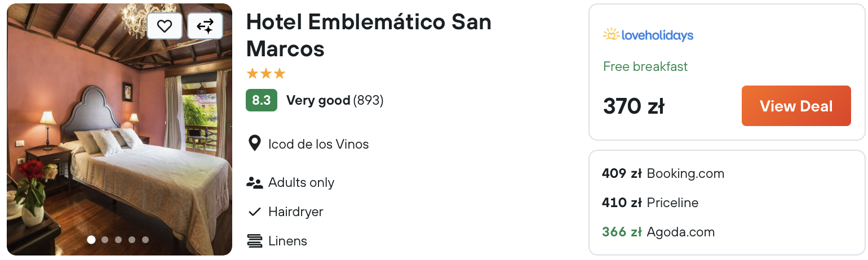The image size is (868, 260).
Task: Click the compare arrows sparkle icon
Action: (x=205, y=26)
